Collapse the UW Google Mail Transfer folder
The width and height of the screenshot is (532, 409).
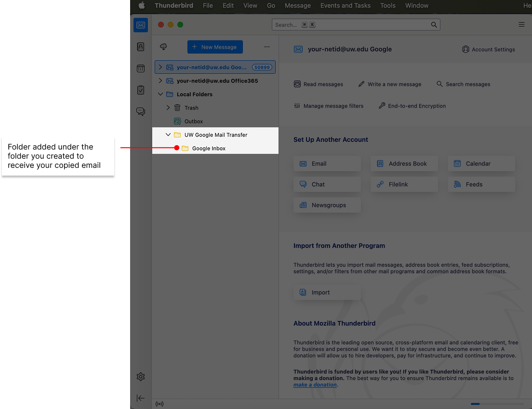(x=168, y=135)
